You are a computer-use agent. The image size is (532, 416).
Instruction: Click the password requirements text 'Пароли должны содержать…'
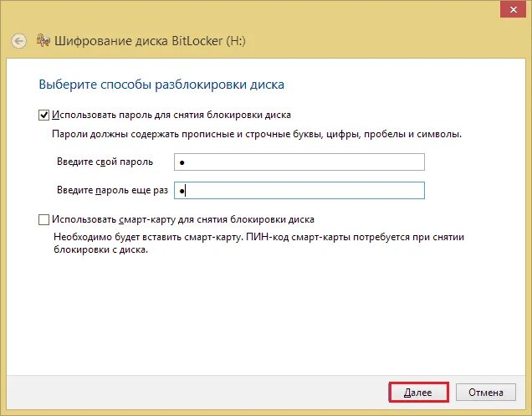click(x=257, y=134)
